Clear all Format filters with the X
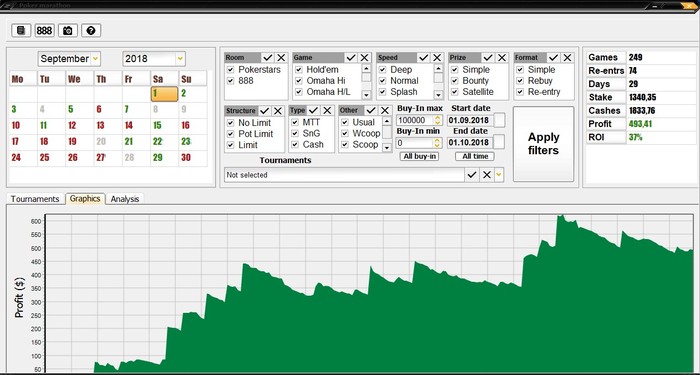The width and height of the screenshot is (700, 375). click(x=567, y=58)
